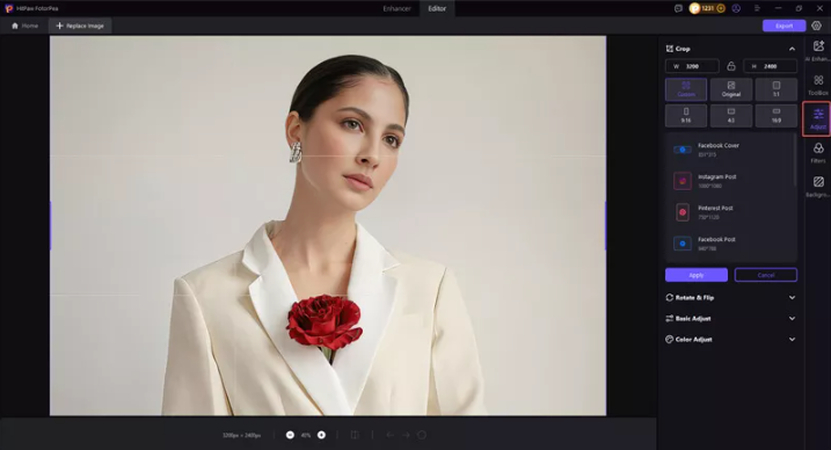Switch to the Enhancer tab
Image resolution: width=831 pixels, height=450 pixels.
click(396, 8)
